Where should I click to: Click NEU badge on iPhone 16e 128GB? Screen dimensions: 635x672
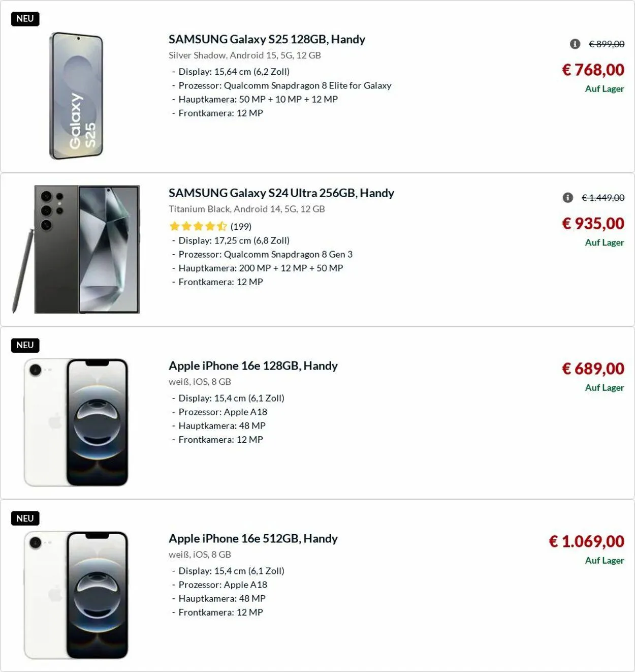point(25,345)
